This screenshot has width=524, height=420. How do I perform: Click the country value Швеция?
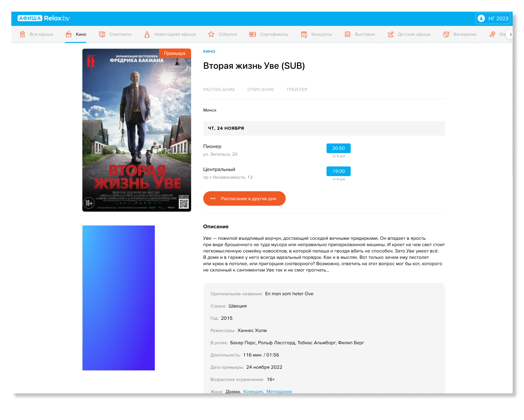point(238,306)
